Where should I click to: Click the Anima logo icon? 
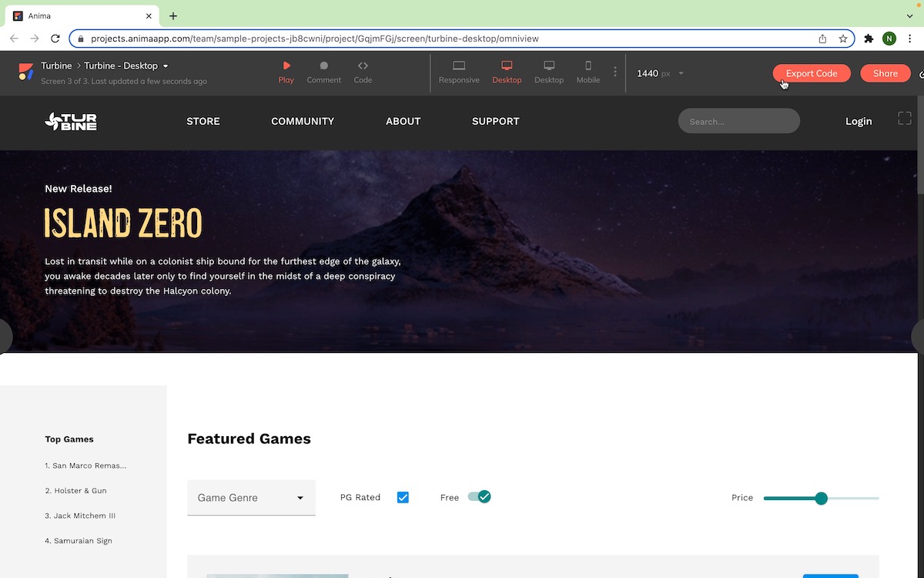[26, 72]
